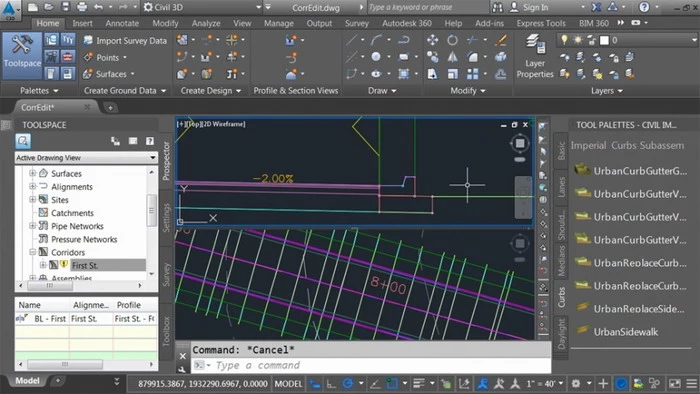
Task: Click the Help question mark icon
Action: click(644, 7)
